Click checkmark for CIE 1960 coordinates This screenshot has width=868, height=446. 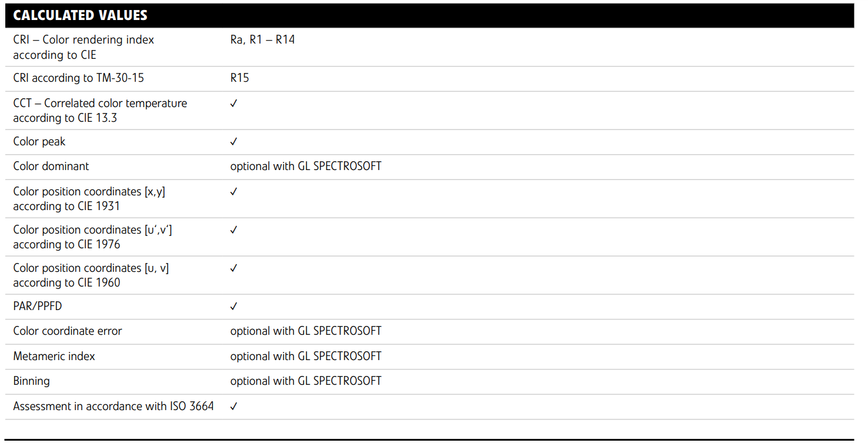[233, 268]
